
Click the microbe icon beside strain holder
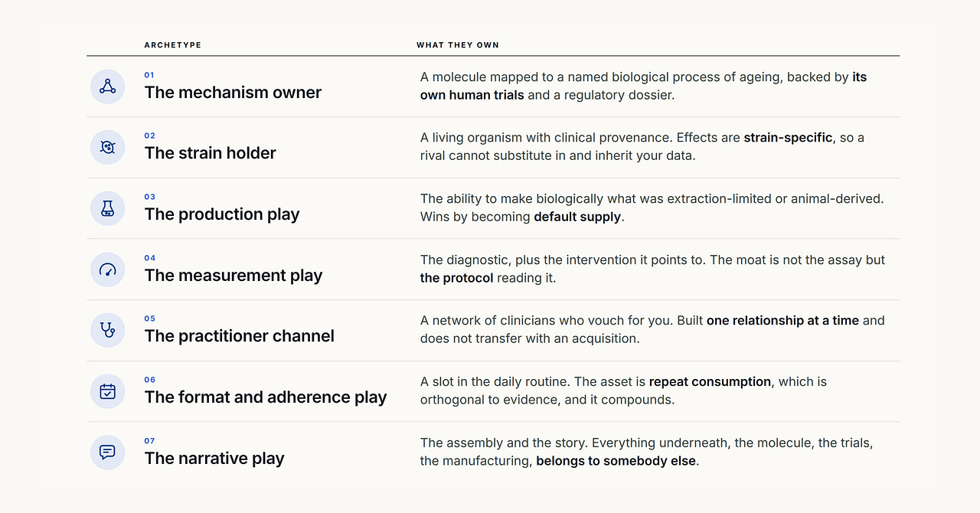point(108,147)
